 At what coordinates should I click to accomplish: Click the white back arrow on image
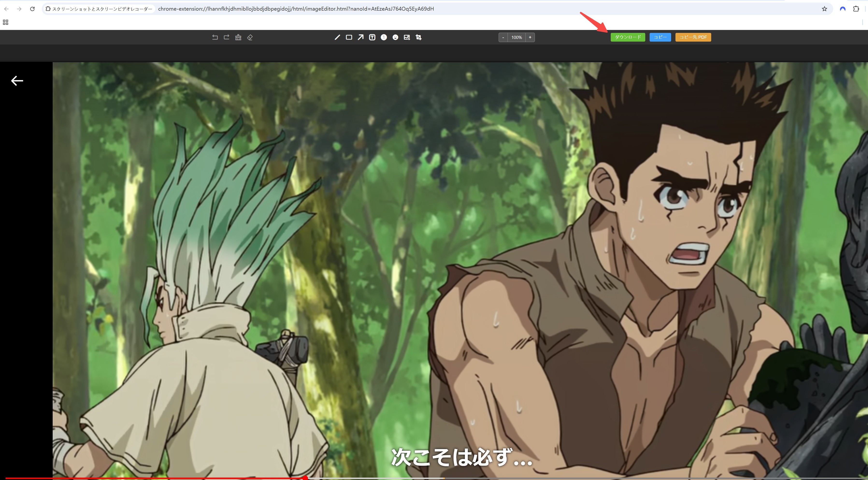click(17, 81)
